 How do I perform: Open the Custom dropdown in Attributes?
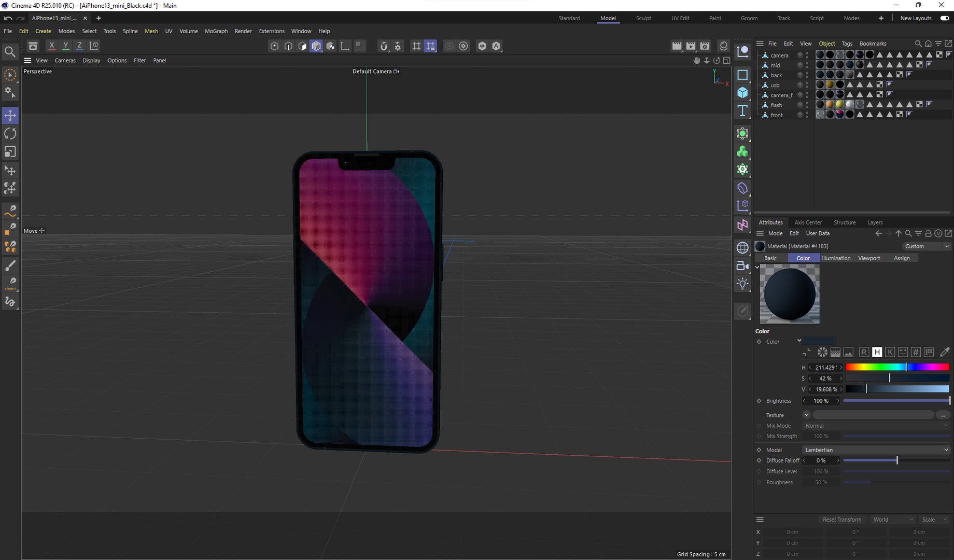click(926, 246)
